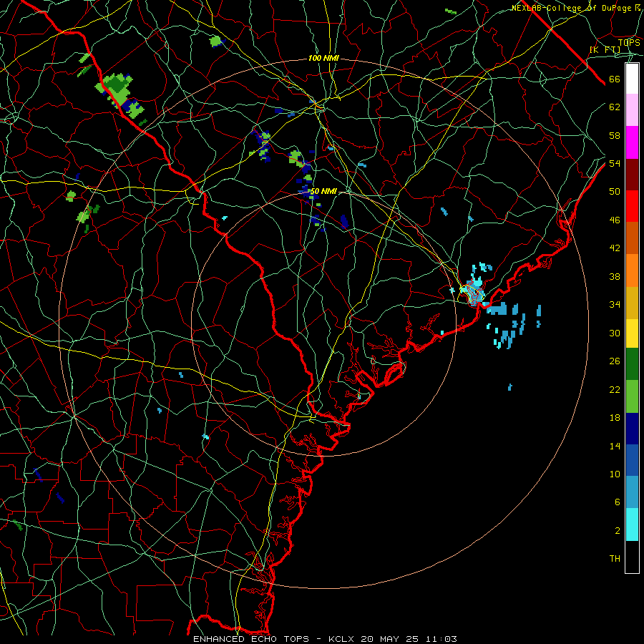Click the '50 NMI' range ring label
Viewport: 644px width, 644px height.
click(323, 191)
